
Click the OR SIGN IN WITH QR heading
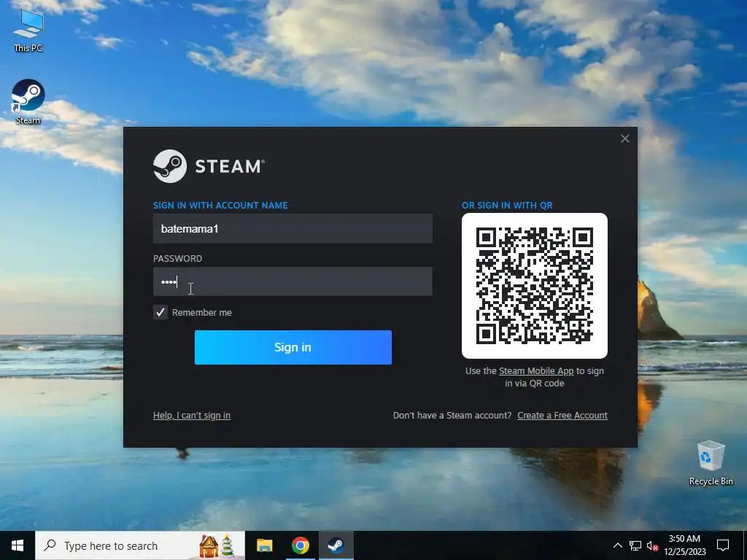(x=507, y=205)
